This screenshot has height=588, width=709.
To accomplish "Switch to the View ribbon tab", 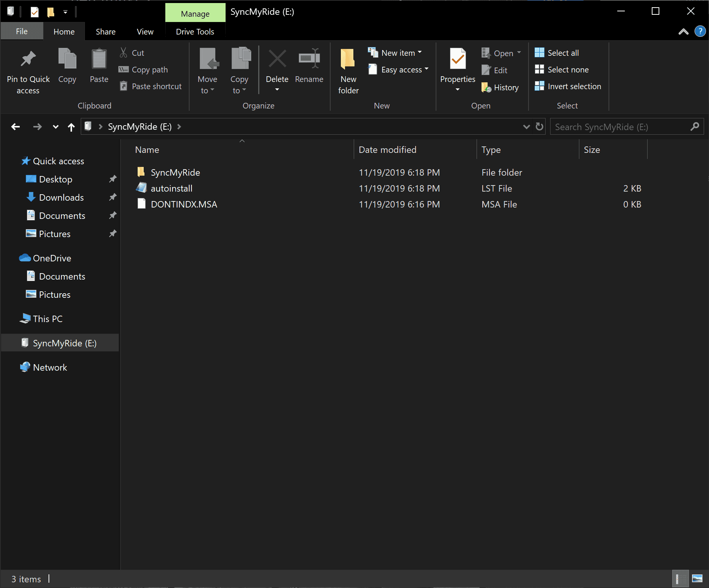I will pyautogui.click(x=145, y=32).
